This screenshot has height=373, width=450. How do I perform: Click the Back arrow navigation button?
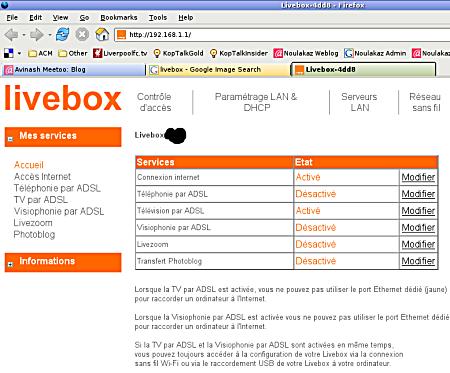coord(12,35)
